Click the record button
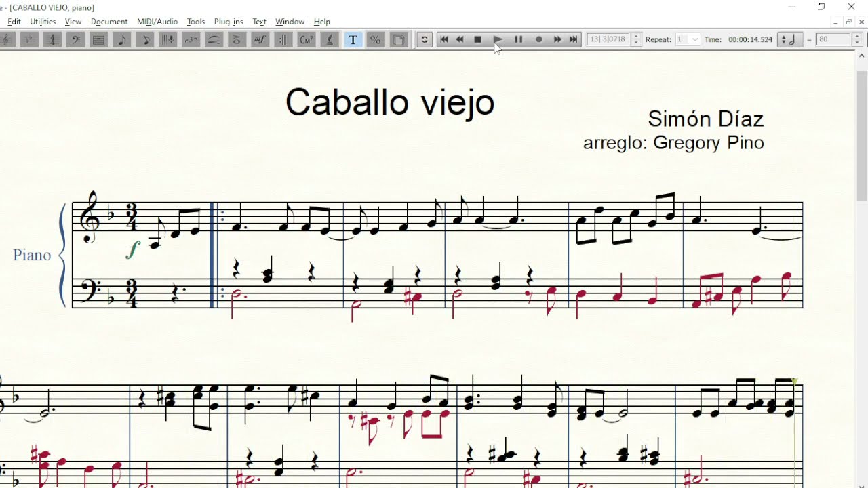 [539, 39]
